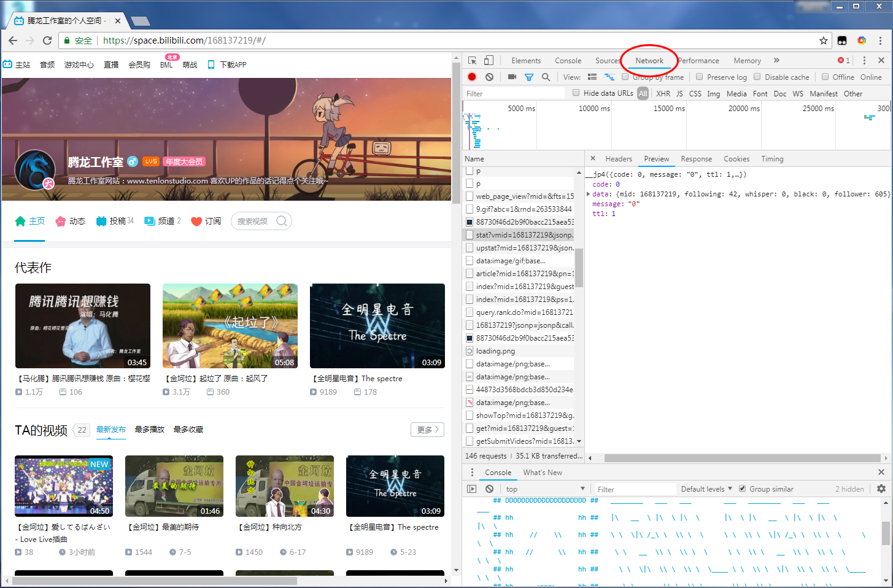This screenshot has height=588, width=893.
Task: Toggle the network filter funnel icon
Action: pyautogui.click(x=529, y=77)
